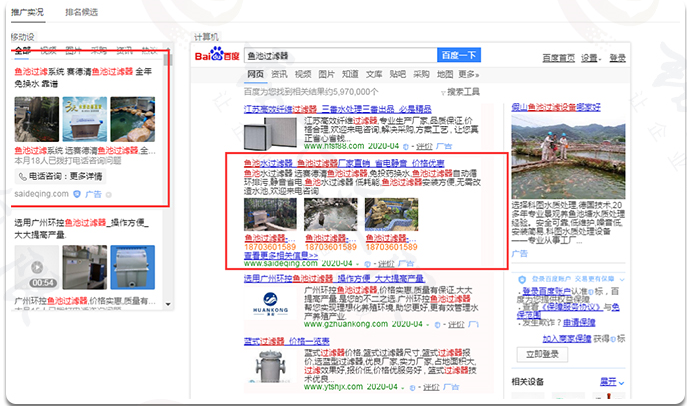Viewport: 687px width, 406px height.
Task: Click the mobile preview scrollbar down arrow
Action: coord(168,304)
